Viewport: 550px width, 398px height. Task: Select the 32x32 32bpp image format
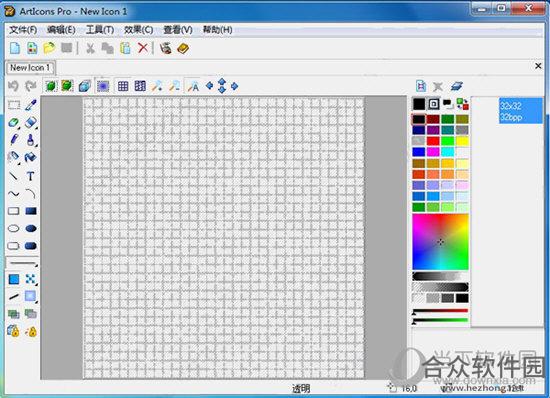click(x=521, y=111)
